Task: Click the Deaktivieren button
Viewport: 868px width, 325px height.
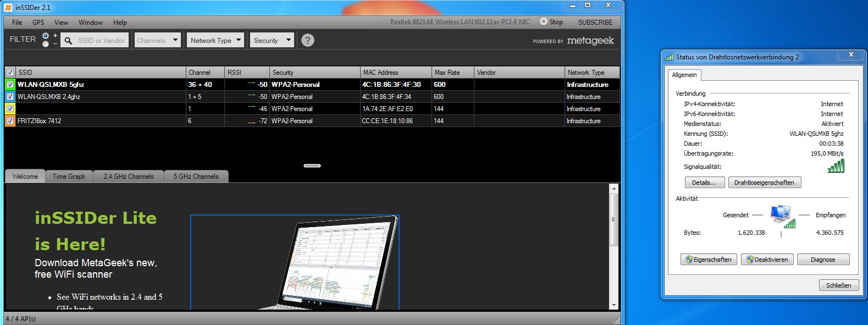Action: click(x=767, y=260)
